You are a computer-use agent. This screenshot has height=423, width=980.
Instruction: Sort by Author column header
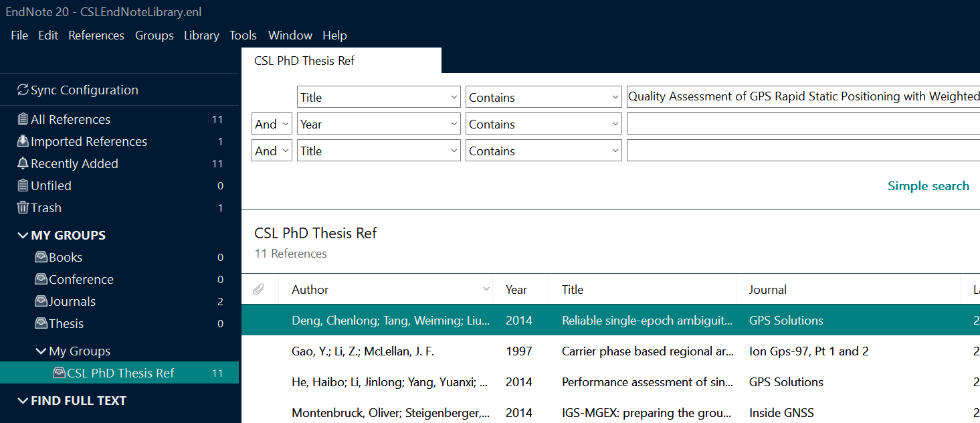pyautogui.click(x=310, y=289)
